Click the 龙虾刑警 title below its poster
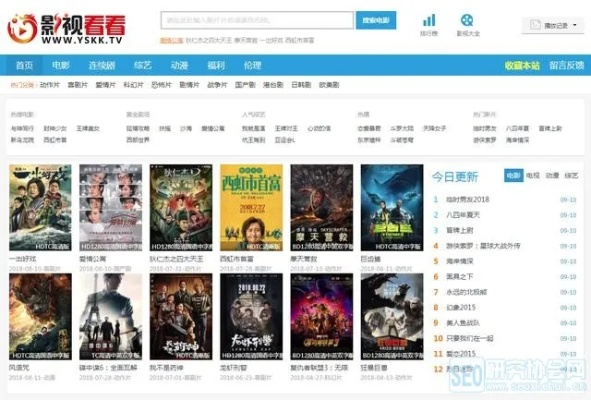The height and width of the screenshot is (400, 591). pos(234,368)
